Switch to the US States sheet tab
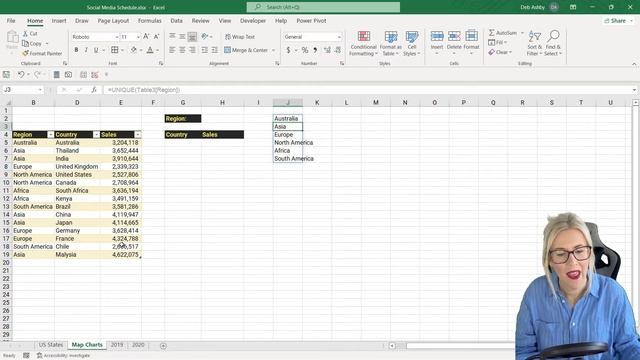The height and width of the screenshot is (360, 640). click(51, 345)
